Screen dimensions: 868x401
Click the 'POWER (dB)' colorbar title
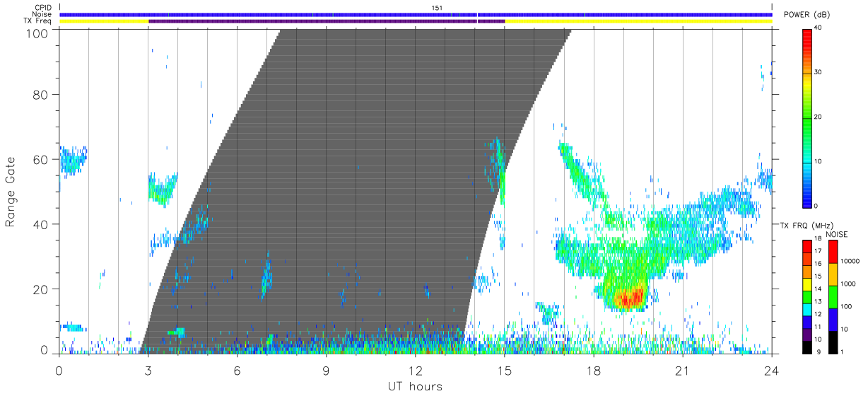coord(807,15)
